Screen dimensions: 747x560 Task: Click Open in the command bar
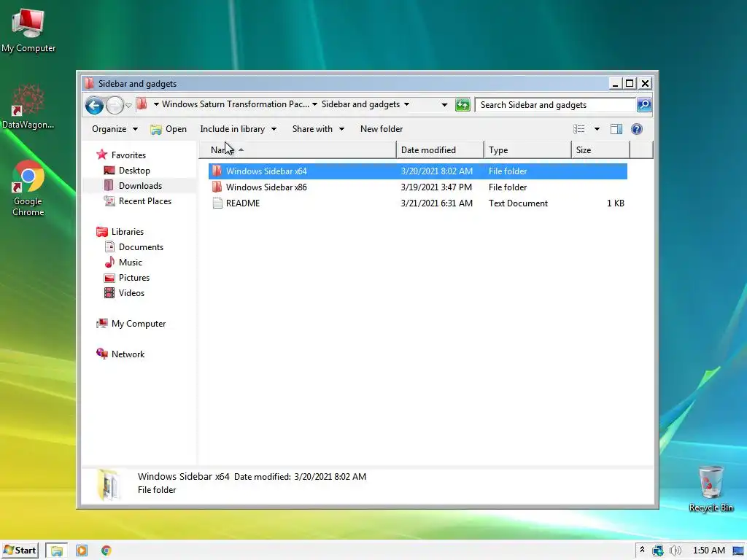click(169, 129)
